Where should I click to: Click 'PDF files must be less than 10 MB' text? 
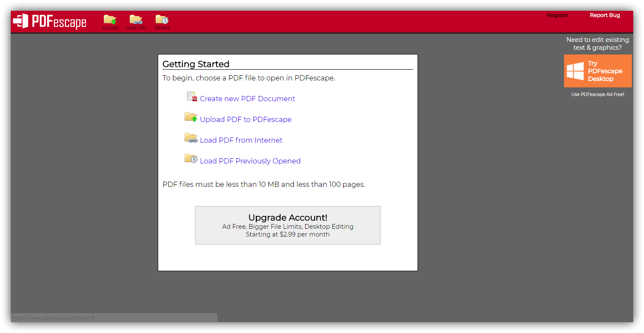[264, 184]
